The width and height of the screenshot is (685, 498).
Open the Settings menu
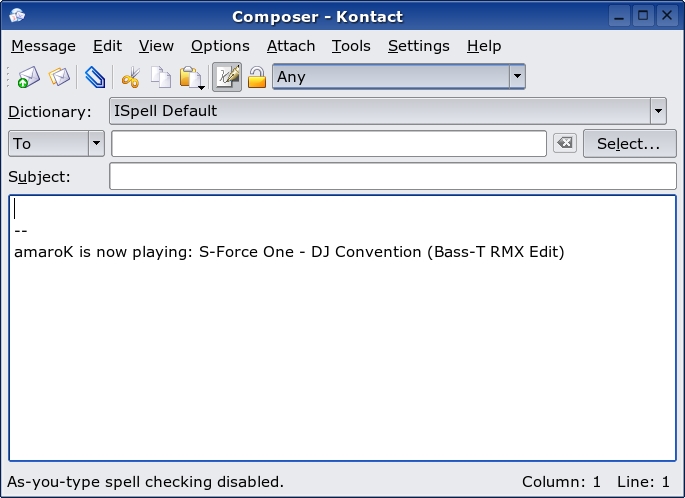pos(419,46)
